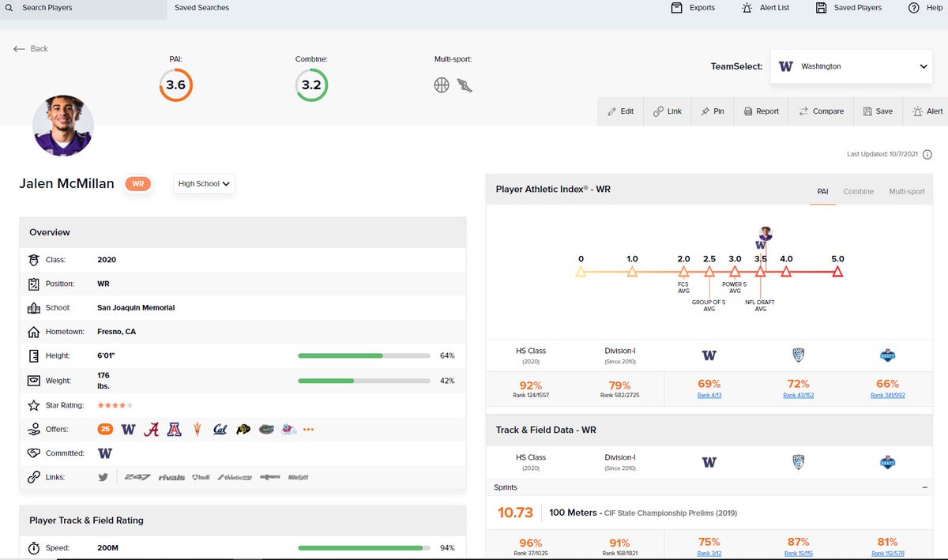The width and height of the screenshot is (948, 560).
Task: Set an Alert for this player
Action: [927, 111]
